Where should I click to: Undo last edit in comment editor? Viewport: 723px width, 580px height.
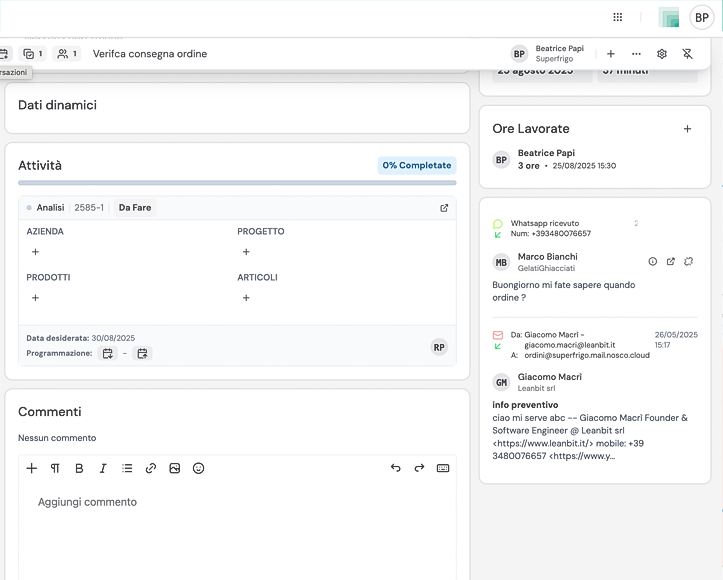pos(395,468)
